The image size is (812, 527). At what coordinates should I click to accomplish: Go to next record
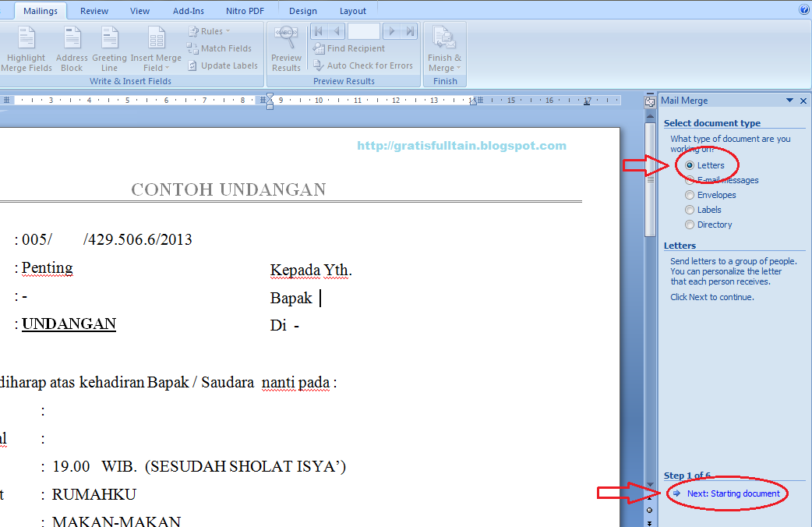point(392,31)
